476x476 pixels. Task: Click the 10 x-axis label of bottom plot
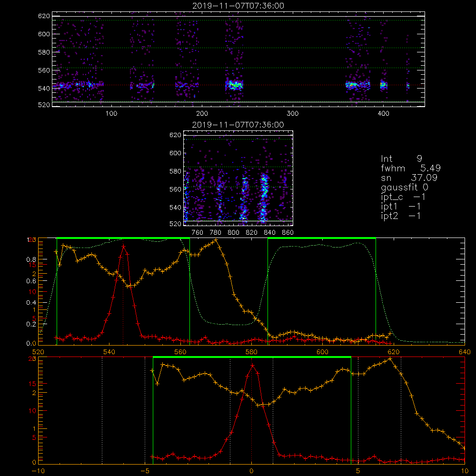coord(465,471)
